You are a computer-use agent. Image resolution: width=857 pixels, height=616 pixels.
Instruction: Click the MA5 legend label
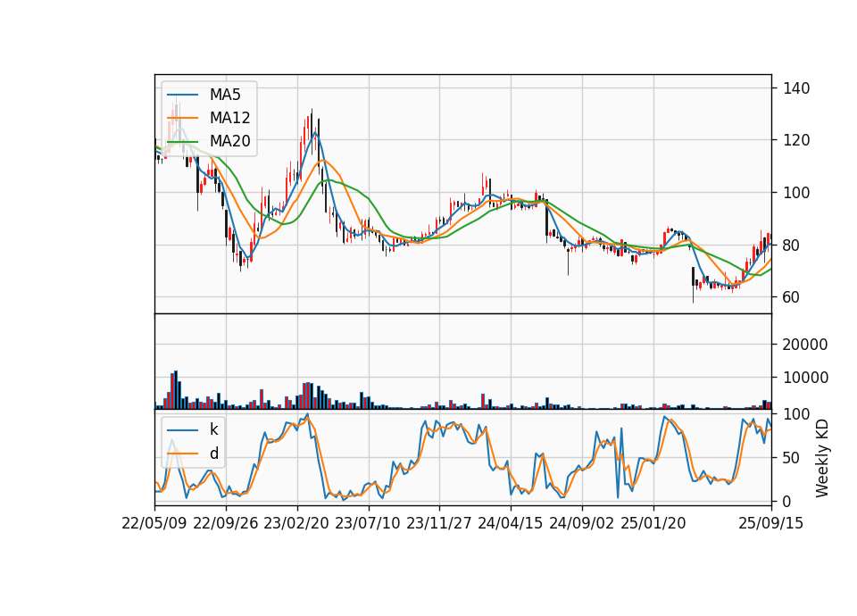(225, 95)
